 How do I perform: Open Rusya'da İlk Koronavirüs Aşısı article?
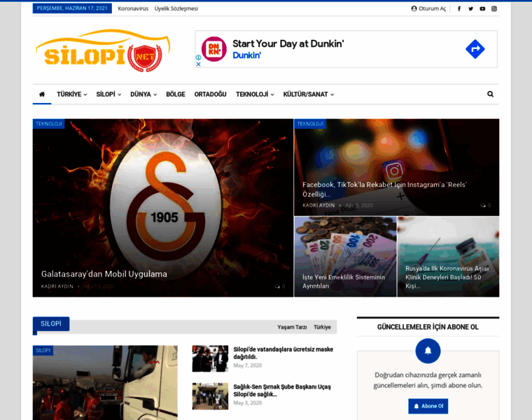point(447,277)
